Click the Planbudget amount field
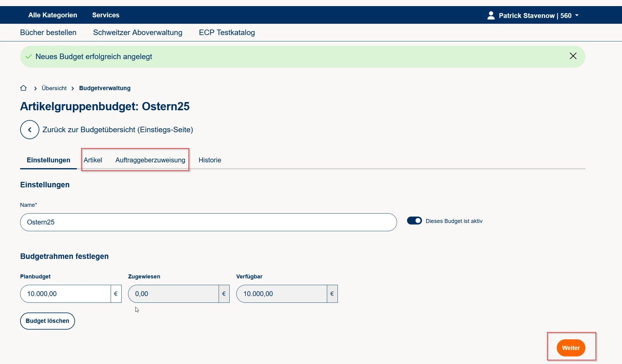The image size is (622, 364). (x=65, y=294)
